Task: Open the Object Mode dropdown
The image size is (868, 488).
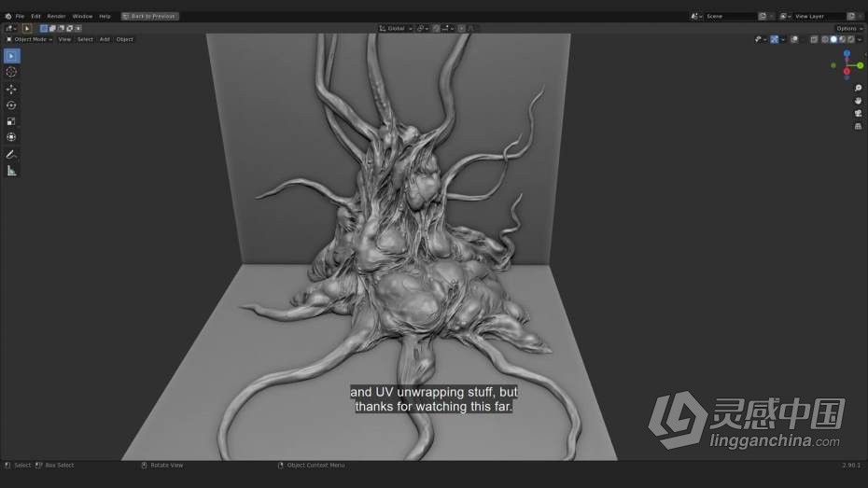Action: click(x=29, y=39)
